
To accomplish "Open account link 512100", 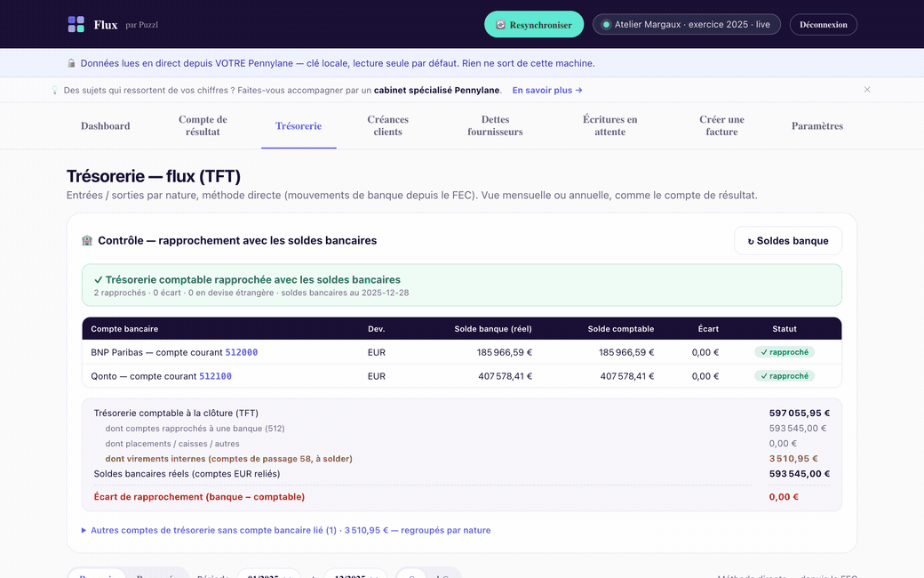I will click(215, 375).
